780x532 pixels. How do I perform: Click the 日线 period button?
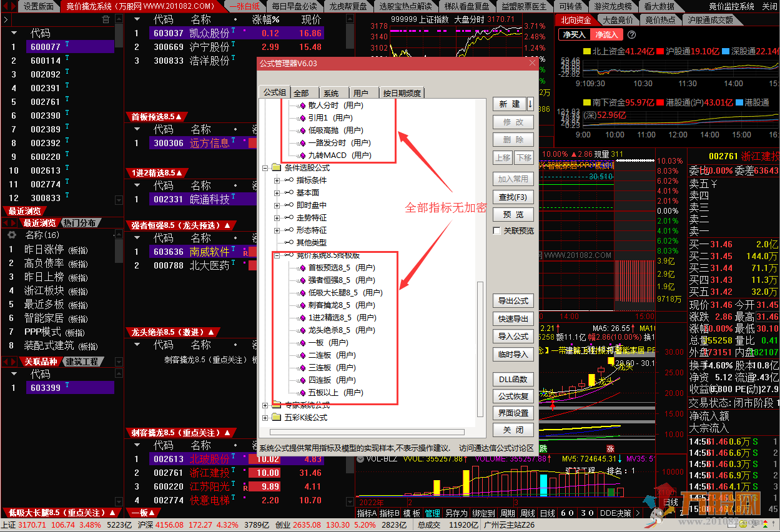pyautogui.click(x=547, y=513)
